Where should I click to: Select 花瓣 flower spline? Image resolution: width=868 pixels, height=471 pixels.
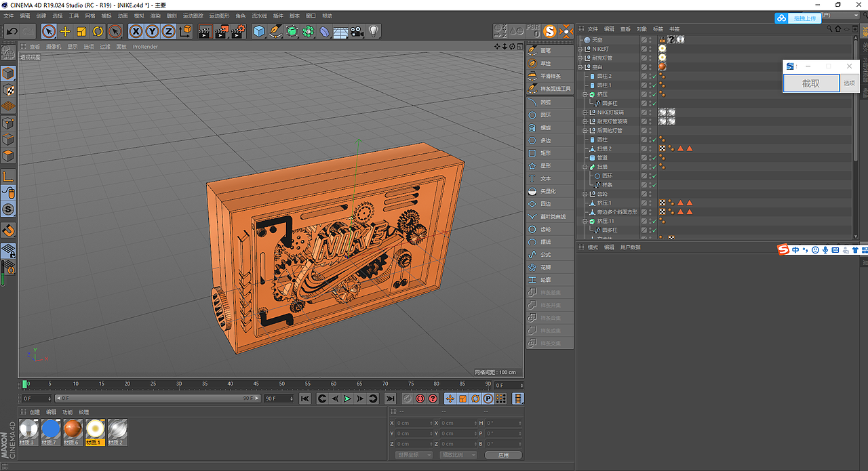click(x=549, y=267)
